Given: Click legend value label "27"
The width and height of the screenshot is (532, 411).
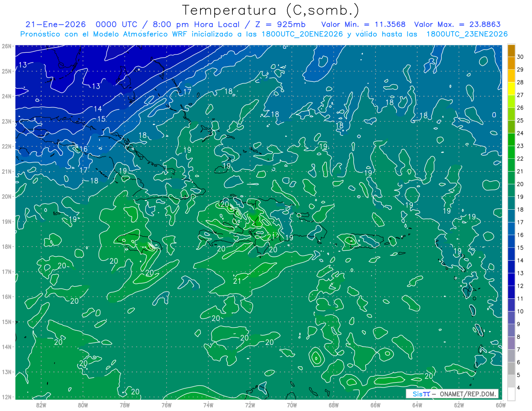Looking at the screenshot, I should click(520, 95).
